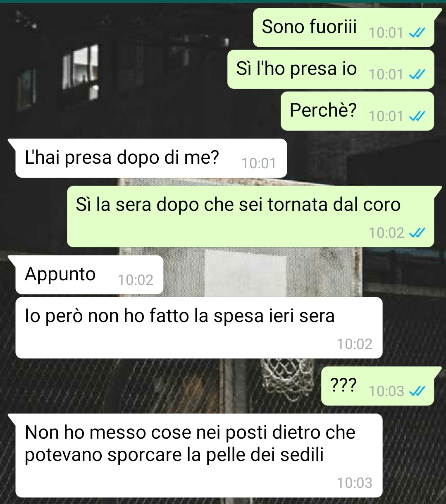Tap the 10:02 timestamp beside 'Appunto'
Image resolution: width=446 pixels, height=504 pixels.
136,280
